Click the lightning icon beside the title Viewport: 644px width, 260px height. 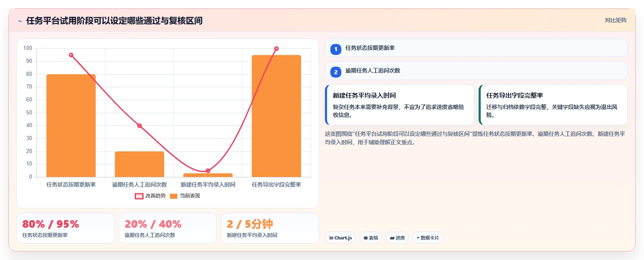tap(20, 21)
